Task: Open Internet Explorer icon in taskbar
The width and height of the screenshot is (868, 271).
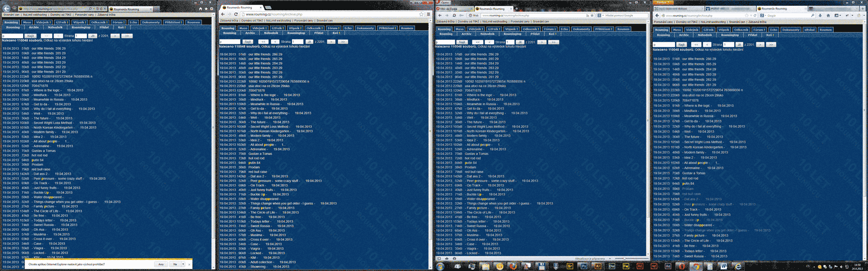Action: tap(737, 266)
